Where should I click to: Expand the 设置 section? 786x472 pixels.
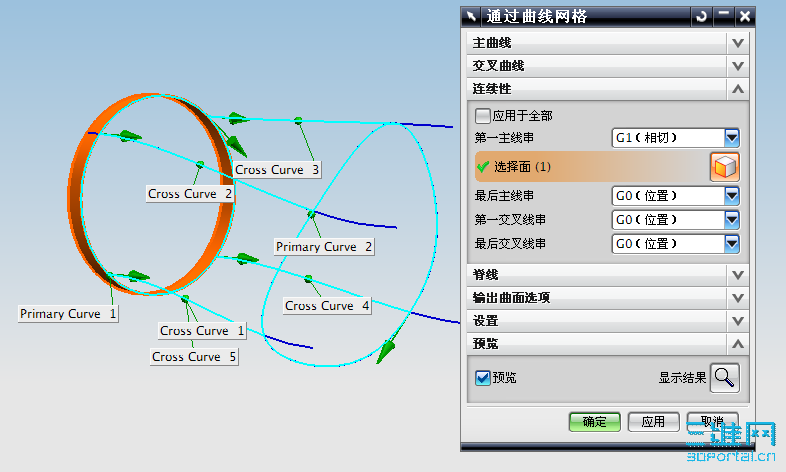point(608,321)
